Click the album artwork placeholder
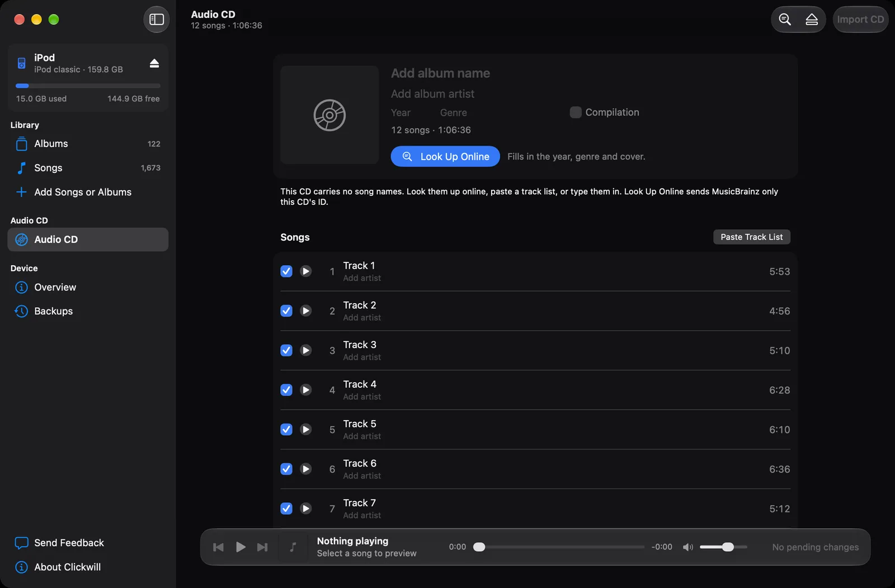Screen dimensions: 895x588 (x=329, y=115)
